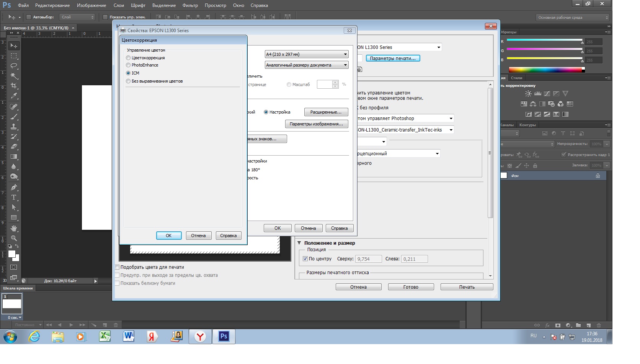Image resolution: width=640 pixels, height=364 pixels.
Task: Open the Слой auto-select dropdown
Action: (77, 17)
